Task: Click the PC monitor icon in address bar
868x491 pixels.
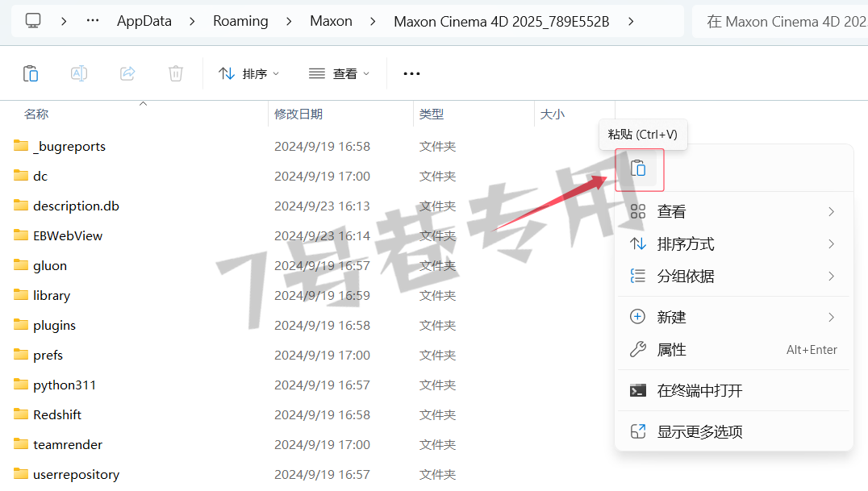Action: pyautogui.click(x=33, y=21)
